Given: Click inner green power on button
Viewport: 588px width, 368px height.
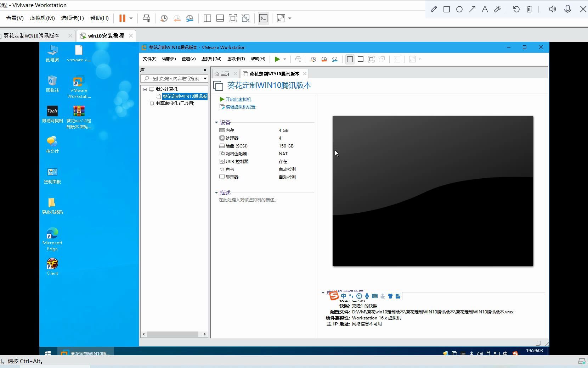Looking at the screenshot, I should coord(277,59).
